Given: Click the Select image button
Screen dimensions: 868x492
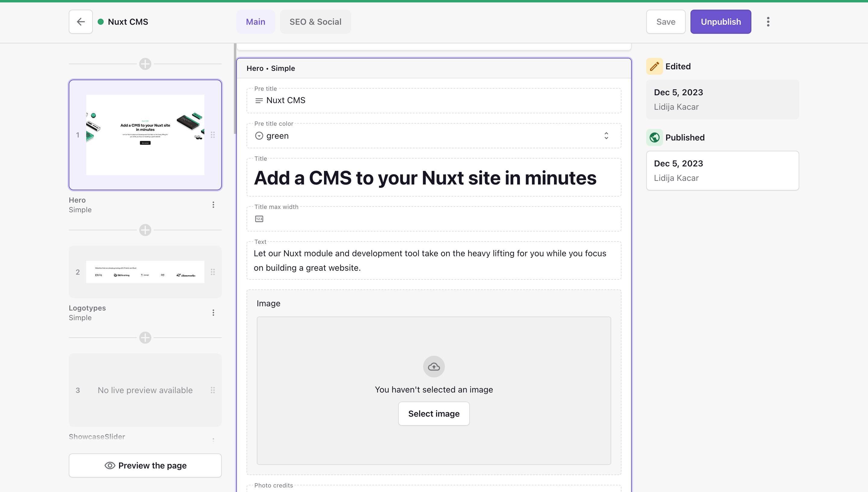Looking at the screenshot, I should click(434, 414).
